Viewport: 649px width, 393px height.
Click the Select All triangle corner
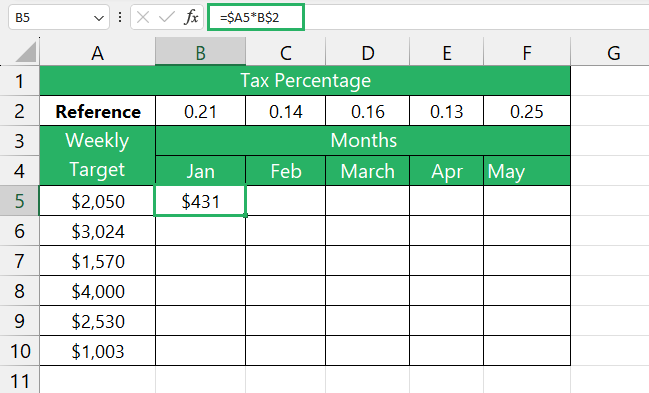tap(25, 52)
